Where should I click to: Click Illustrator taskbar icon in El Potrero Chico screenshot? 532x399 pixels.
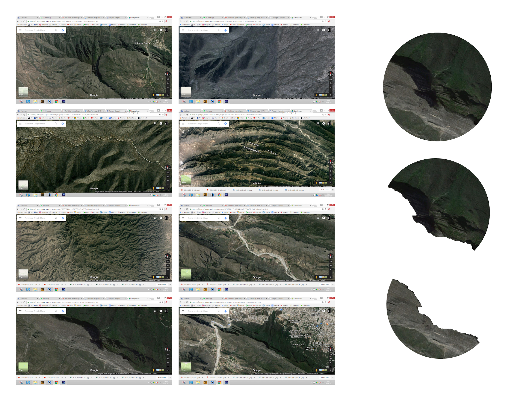pos(42,101)
